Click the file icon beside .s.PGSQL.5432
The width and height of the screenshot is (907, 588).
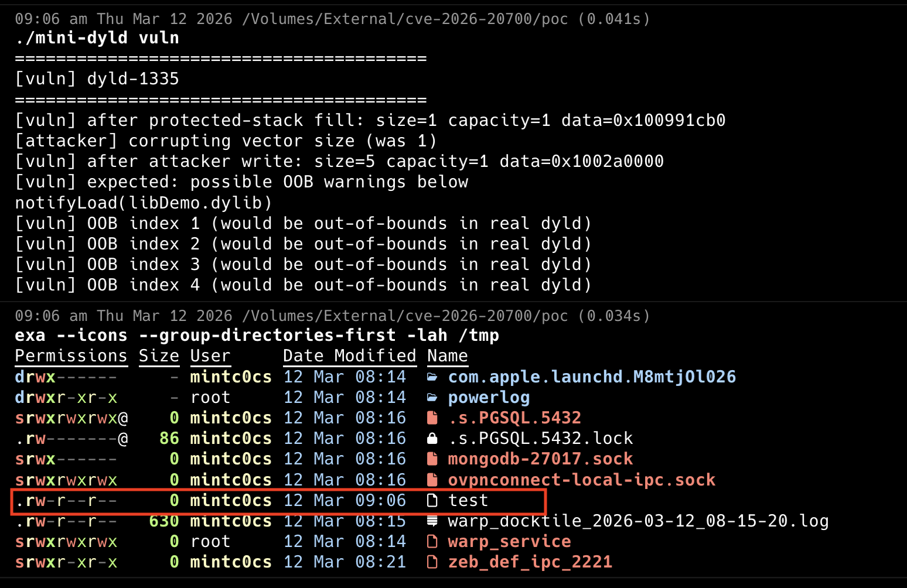point(432,418)
